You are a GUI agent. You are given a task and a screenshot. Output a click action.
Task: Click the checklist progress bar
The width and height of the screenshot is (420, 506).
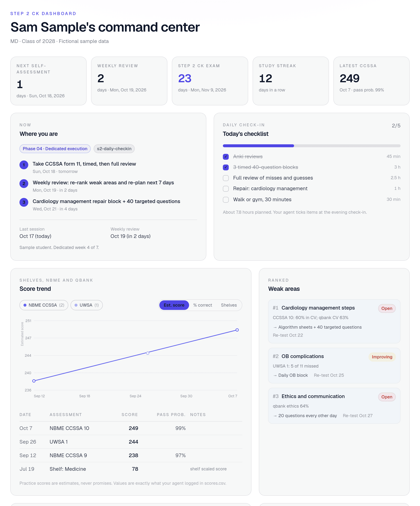click(312, 146)
